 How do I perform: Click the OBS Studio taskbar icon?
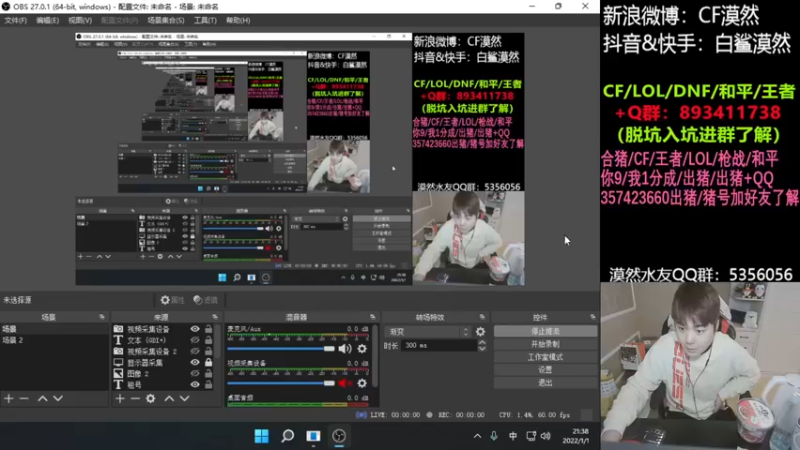(339, 436)
